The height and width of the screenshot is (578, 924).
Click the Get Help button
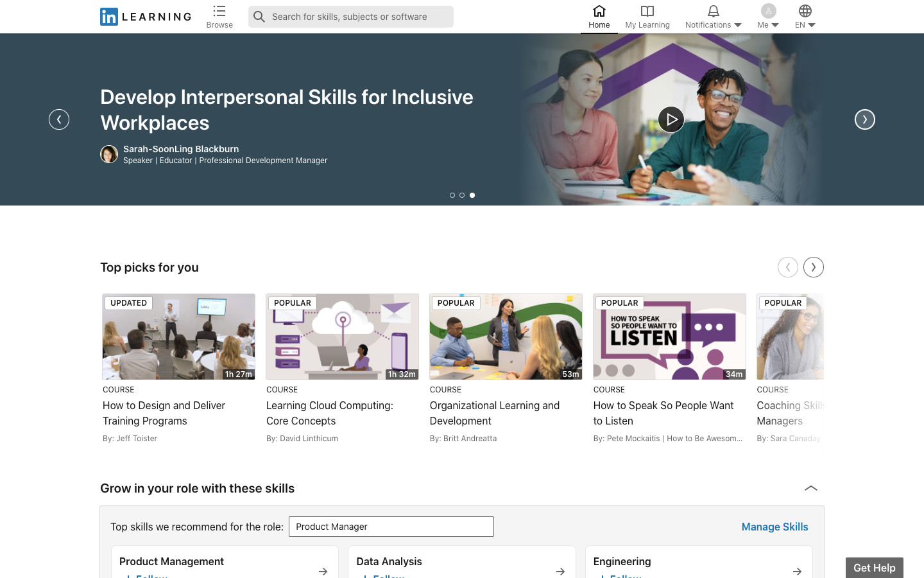pos(874,568)
